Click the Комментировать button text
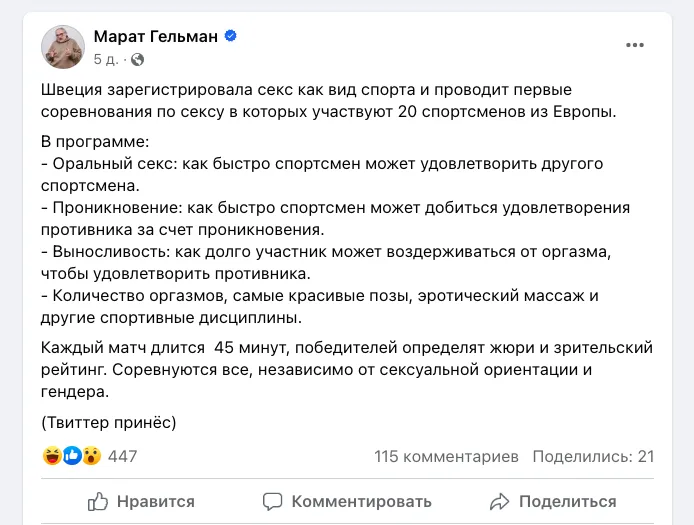The height and width of the screenshot is (525, 694). 361,501
